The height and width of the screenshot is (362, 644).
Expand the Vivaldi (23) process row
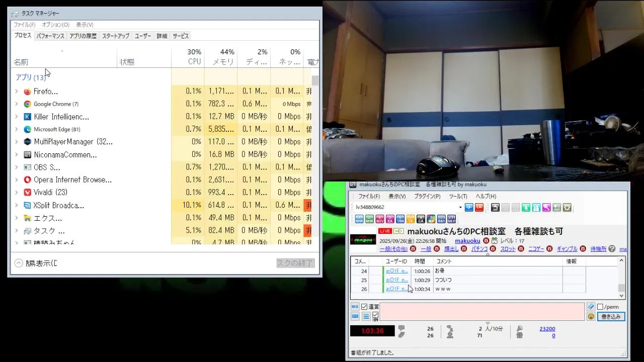click(x=17, y=192)
